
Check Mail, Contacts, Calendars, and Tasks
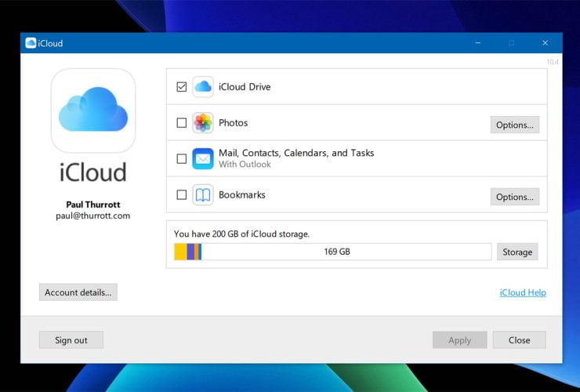(182, 158)
